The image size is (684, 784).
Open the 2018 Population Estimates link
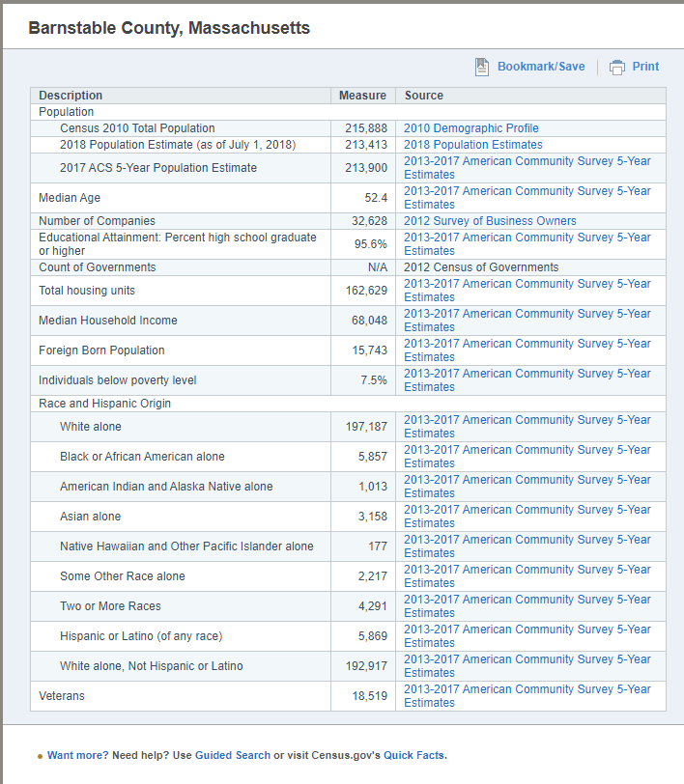472,145
